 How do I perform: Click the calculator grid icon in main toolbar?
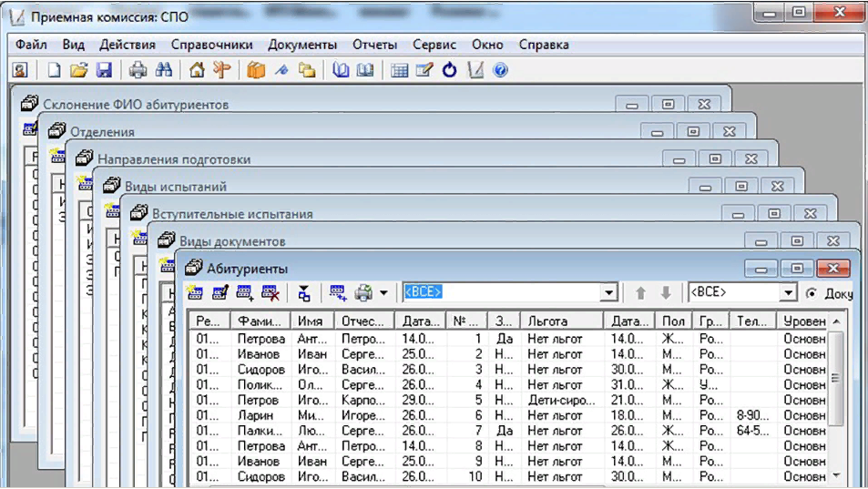coord(399,70)
